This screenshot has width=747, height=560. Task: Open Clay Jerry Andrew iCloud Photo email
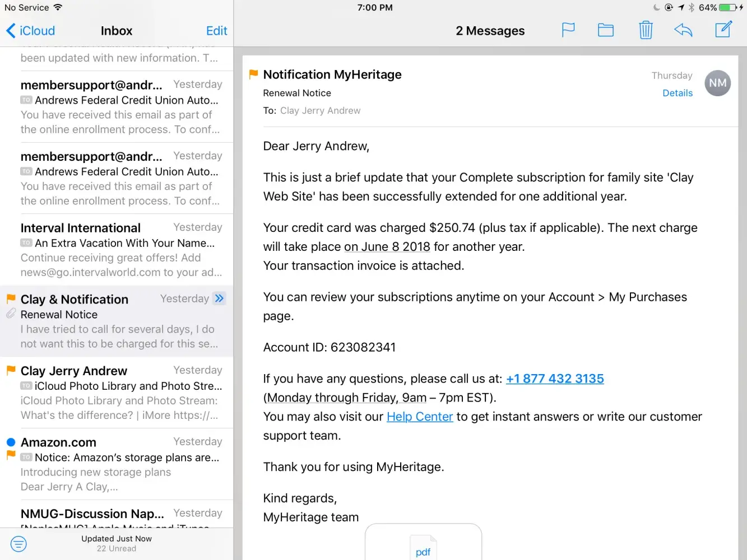tap(120, 393)
